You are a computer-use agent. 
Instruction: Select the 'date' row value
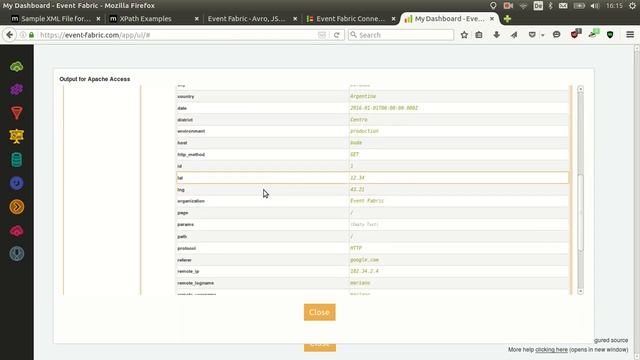tap(384, 108)
